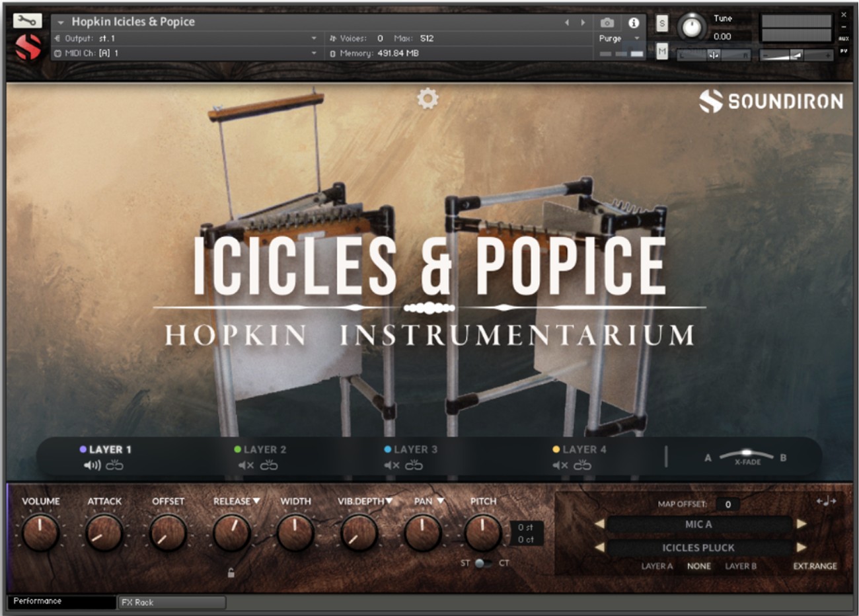859x616 pixels.
Task: Click the header output volume slider
Action: point(796,56)
